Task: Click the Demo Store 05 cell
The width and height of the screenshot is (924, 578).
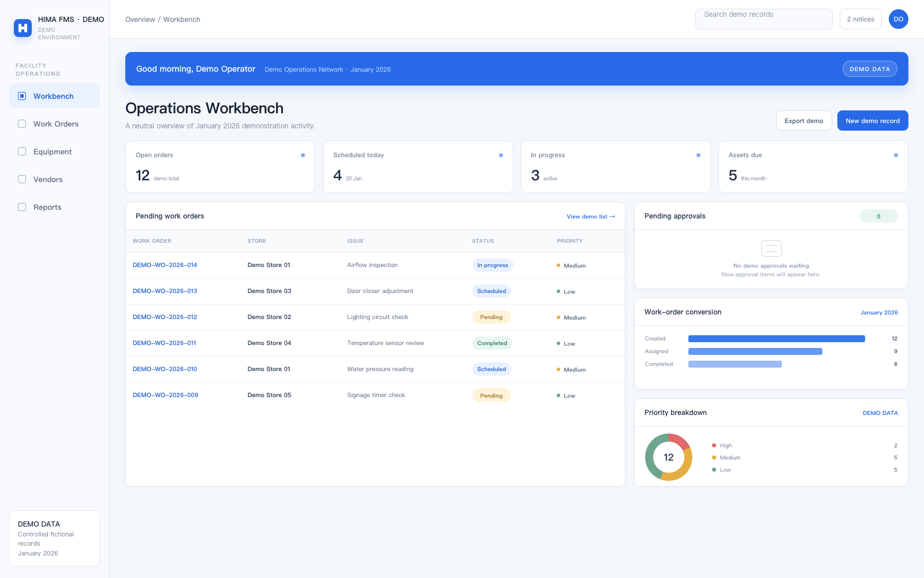Action: 269,395
